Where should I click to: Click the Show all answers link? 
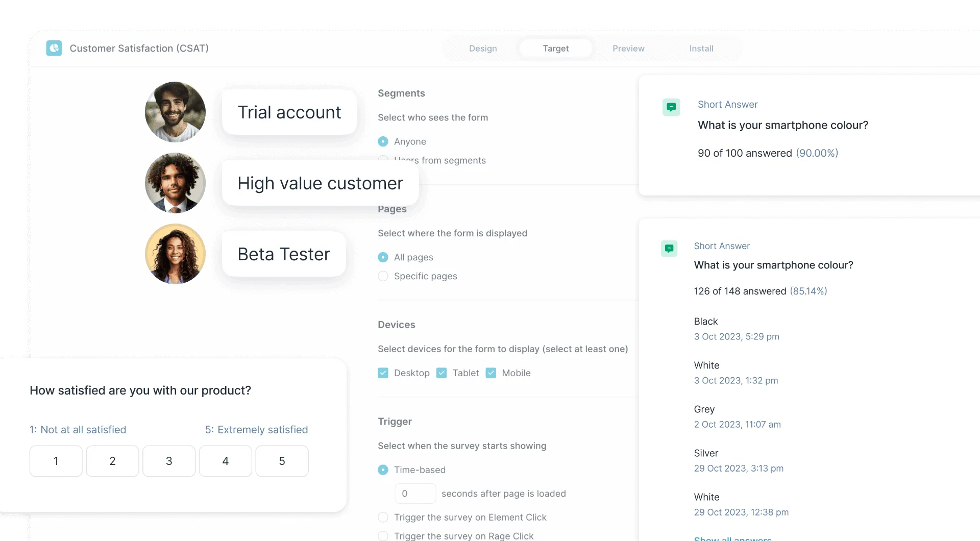point(732,538)
